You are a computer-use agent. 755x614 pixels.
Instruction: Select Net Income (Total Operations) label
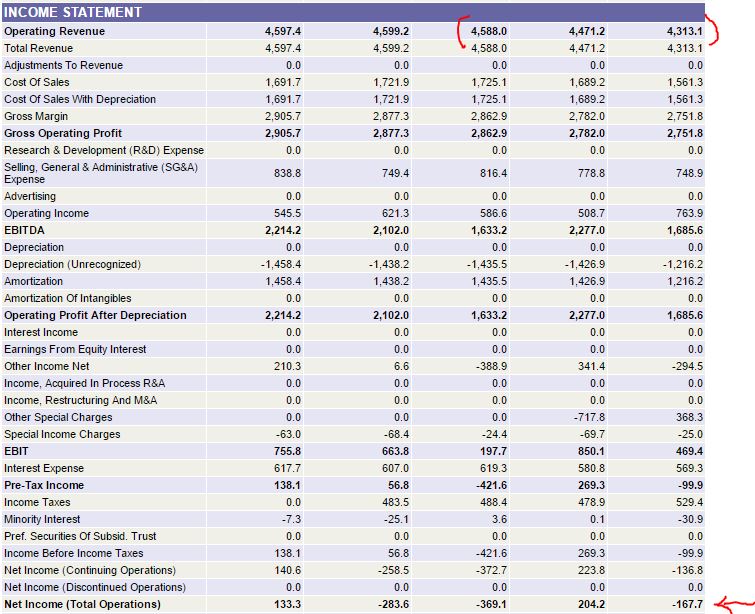(x=82, y=604)
